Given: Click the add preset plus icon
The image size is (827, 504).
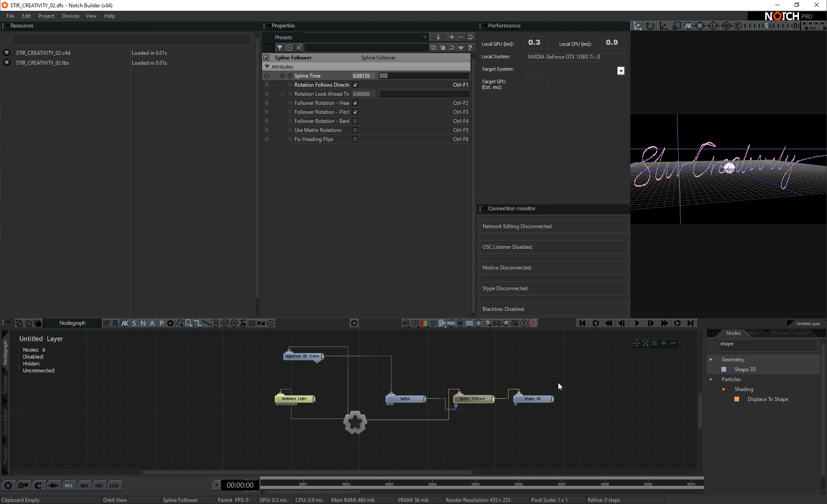Looking at the screenshot, I should 451,37.
